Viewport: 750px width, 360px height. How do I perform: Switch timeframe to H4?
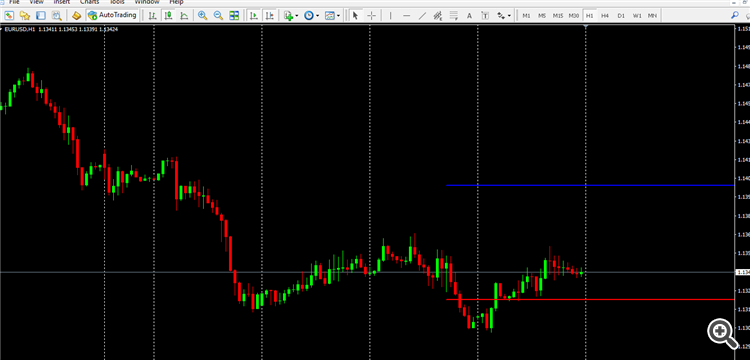pyautogui.click(x=605, y=16)
